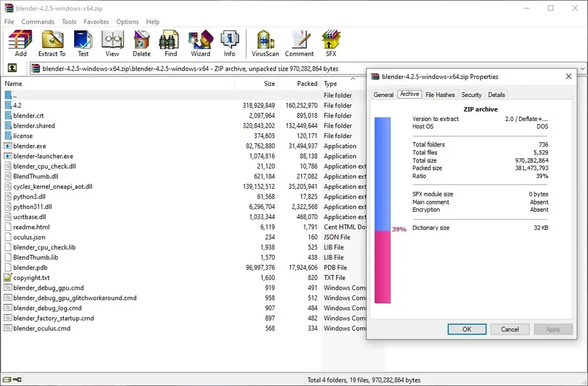Click the VirusScan toolbar icon
588x386 pixels.
tap(265, 43)
